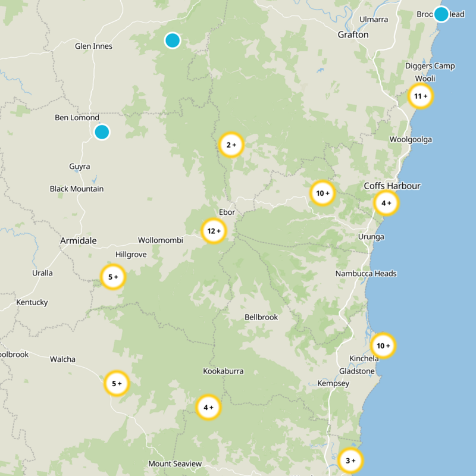Click the Wooli label
The image size is (476, 476).
[x=425, y=79]
